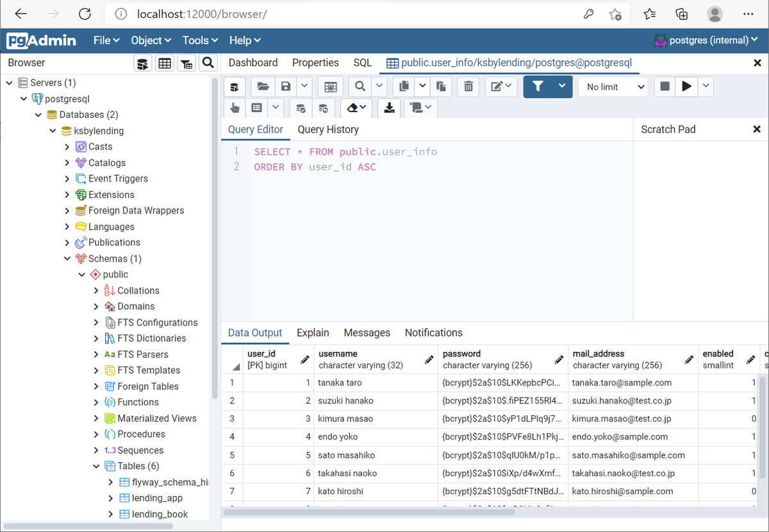Open the Explain options dropdown arrow
This screenshot has height=532, width=769.
276,108
